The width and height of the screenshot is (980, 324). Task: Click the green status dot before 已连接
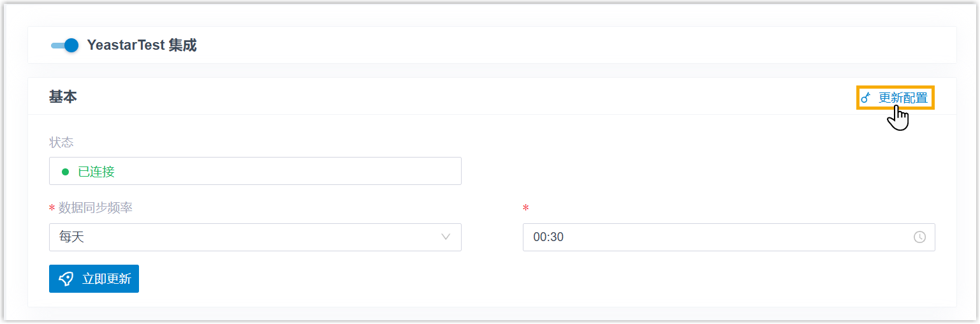click(65, 172)
